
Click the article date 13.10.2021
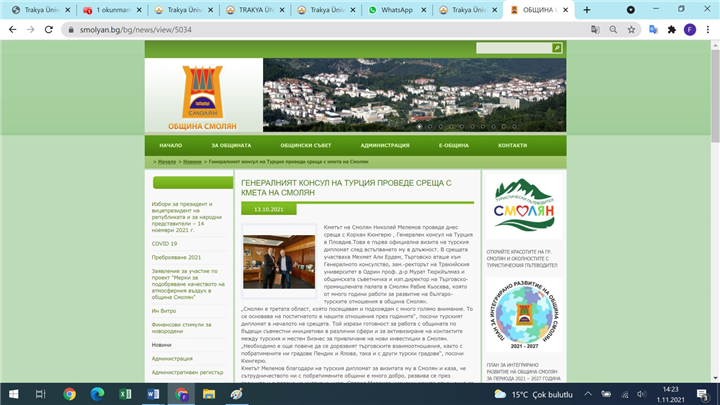(x=269, y=209)
